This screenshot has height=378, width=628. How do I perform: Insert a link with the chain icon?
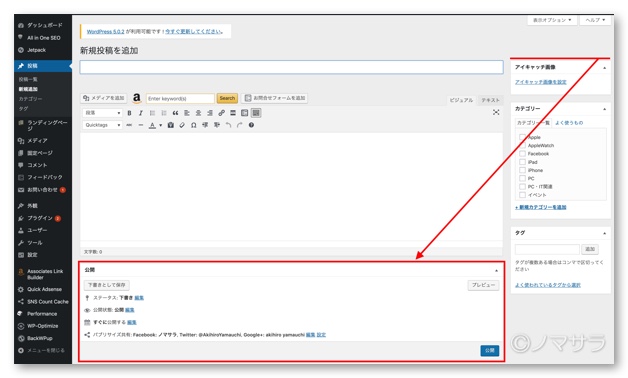point(221,113)
